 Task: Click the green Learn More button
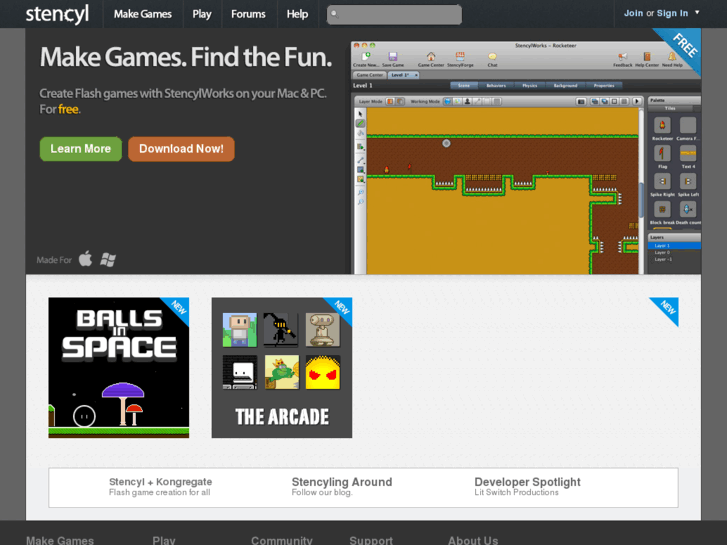pos(81,149)
